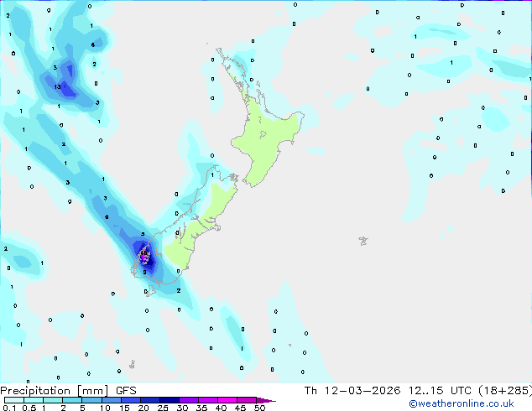
Task: Click the '(18+285)' forecast run text
Action: click(x=505, y=391)
